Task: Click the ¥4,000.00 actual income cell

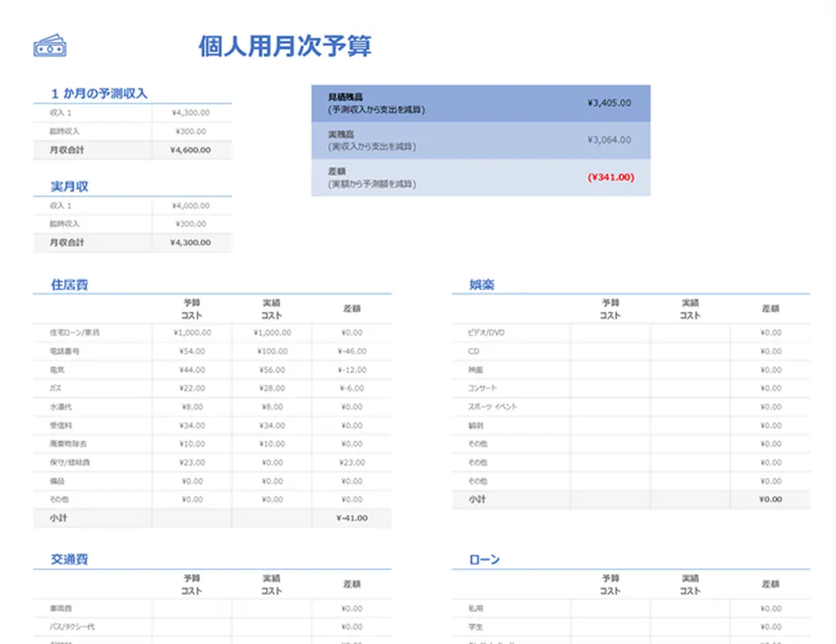Action: click(x=191, y=205)
